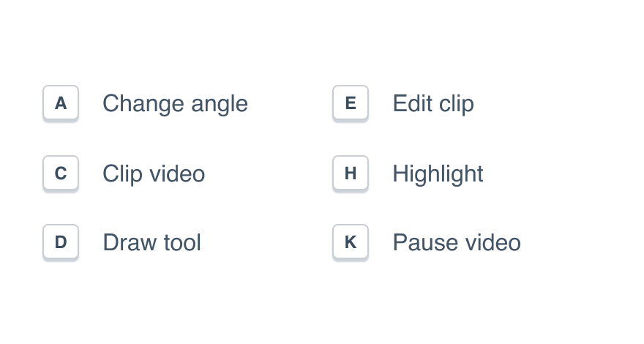Click the A key shortcut icon
This screenshot has width=644, height=344.
[x=61, y=103]
